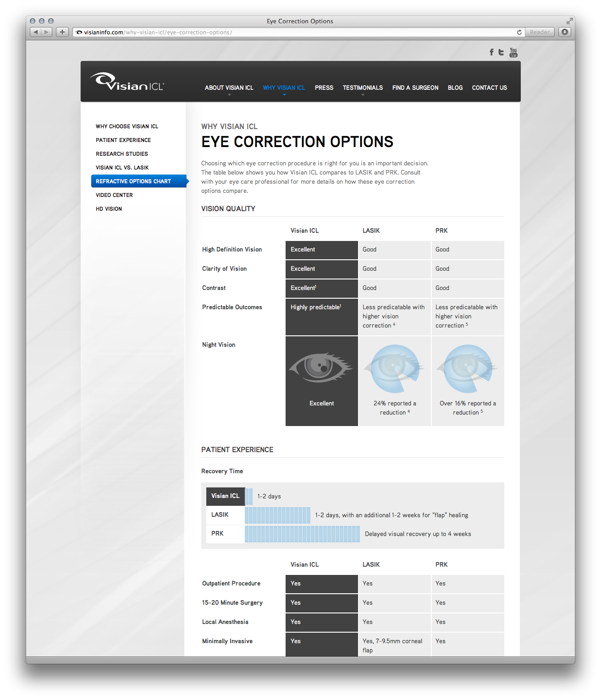Open the Video Center sidebar link
601x700 pixels.
point(114,195)
